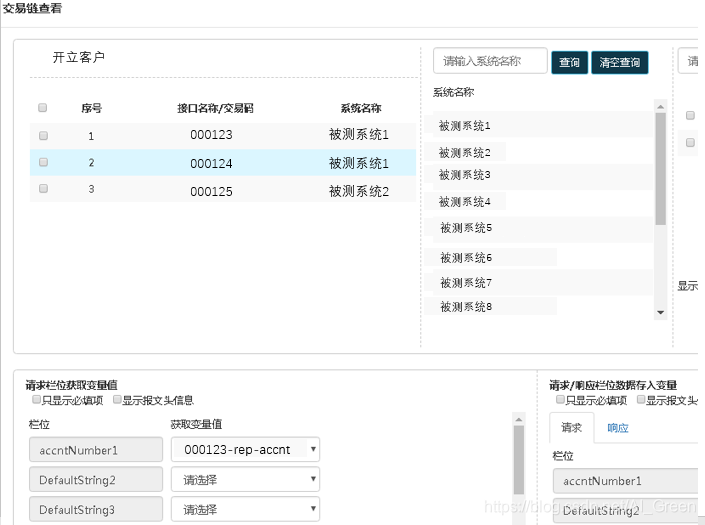Image resolution: width=705 pixels, height=525 pixels.
Task: Click the 序号 column header
Action: click(x=92, y=108)
